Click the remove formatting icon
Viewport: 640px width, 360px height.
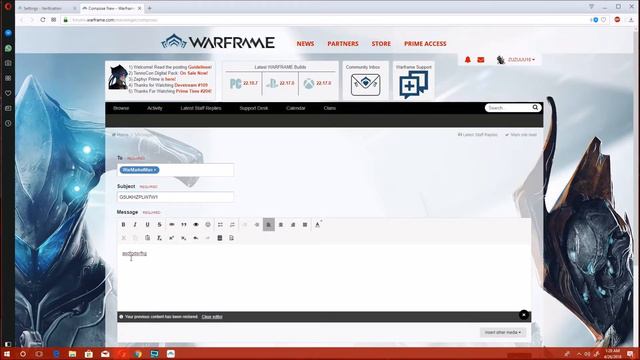point(160,238)
